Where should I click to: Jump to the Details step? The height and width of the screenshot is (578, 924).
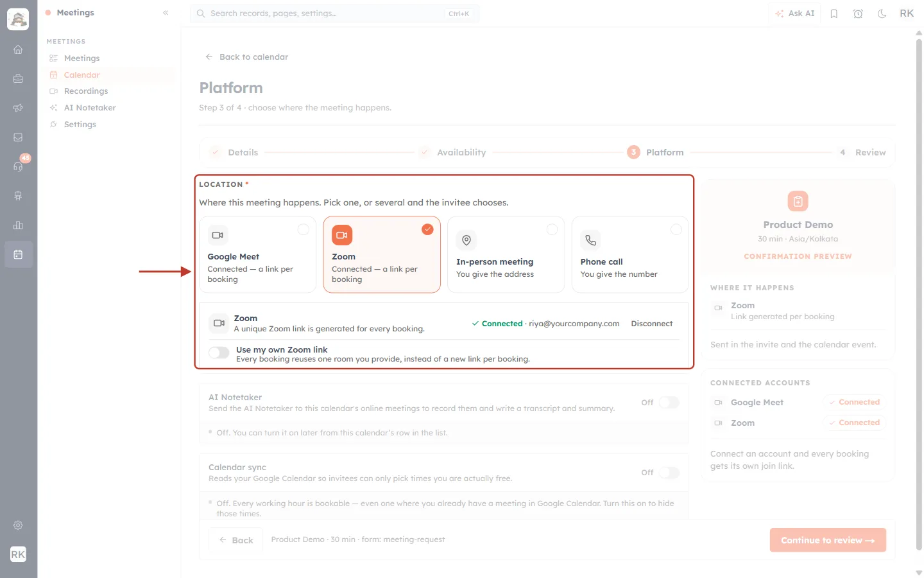point(235,153)
